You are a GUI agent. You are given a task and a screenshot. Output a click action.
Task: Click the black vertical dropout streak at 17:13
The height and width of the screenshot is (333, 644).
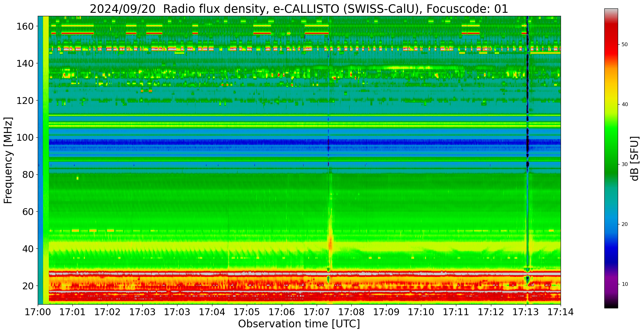528,94
